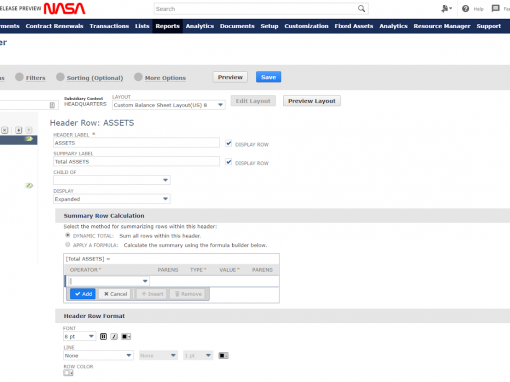Open the Help question mark icon

465,9
